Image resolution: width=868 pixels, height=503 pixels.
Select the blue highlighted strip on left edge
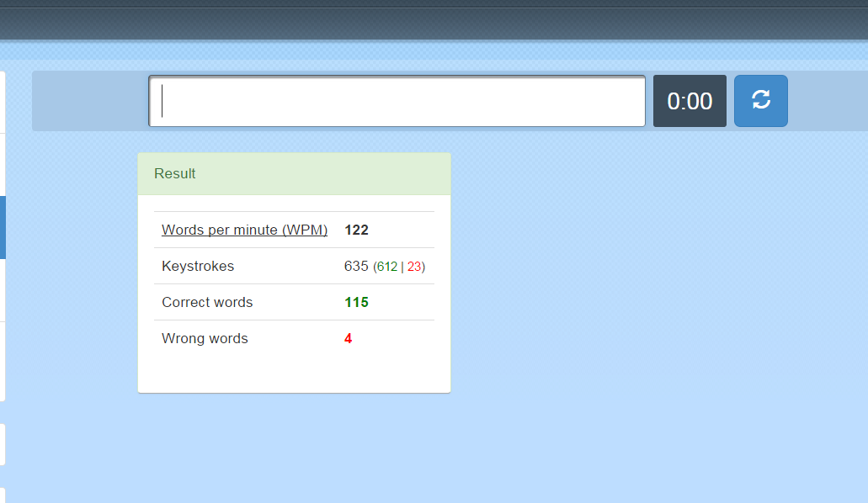[x=3, y=227]
